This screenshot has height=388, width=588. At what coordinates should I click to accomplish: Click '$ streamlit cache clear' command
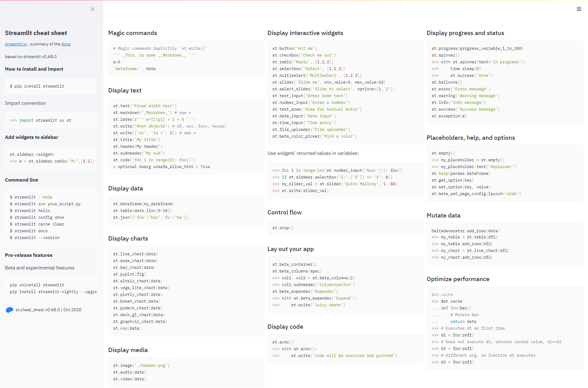37,224
